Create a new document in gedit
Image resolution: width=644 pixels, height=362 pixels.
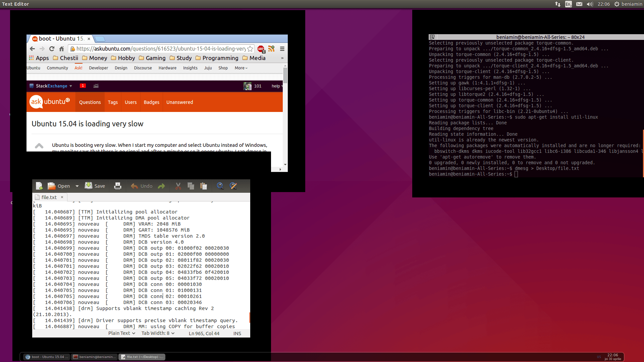coord(39,186)
